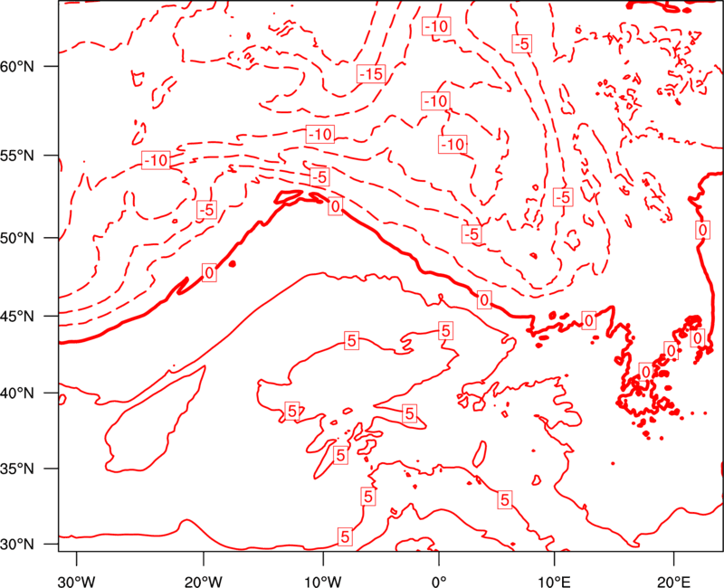
Task: Select the 10°W longitude tick label
Action: point(323,581)
